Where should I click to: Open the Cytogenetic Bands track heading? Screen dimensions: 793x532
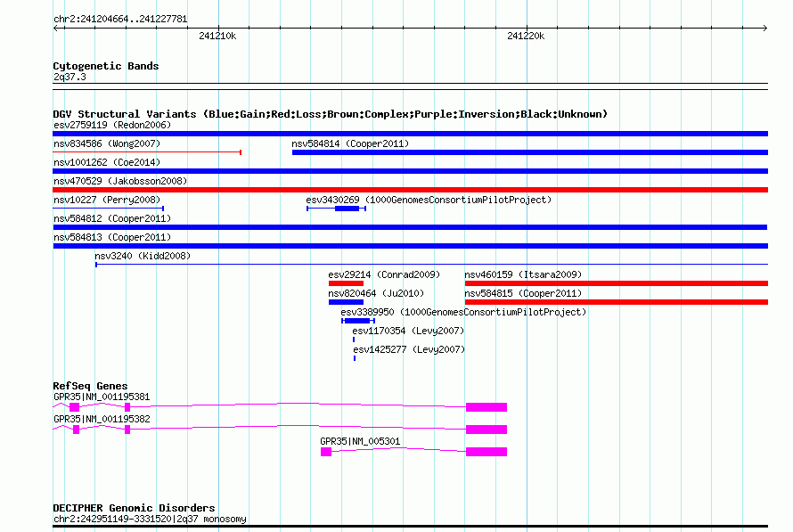tap(106, 66)
